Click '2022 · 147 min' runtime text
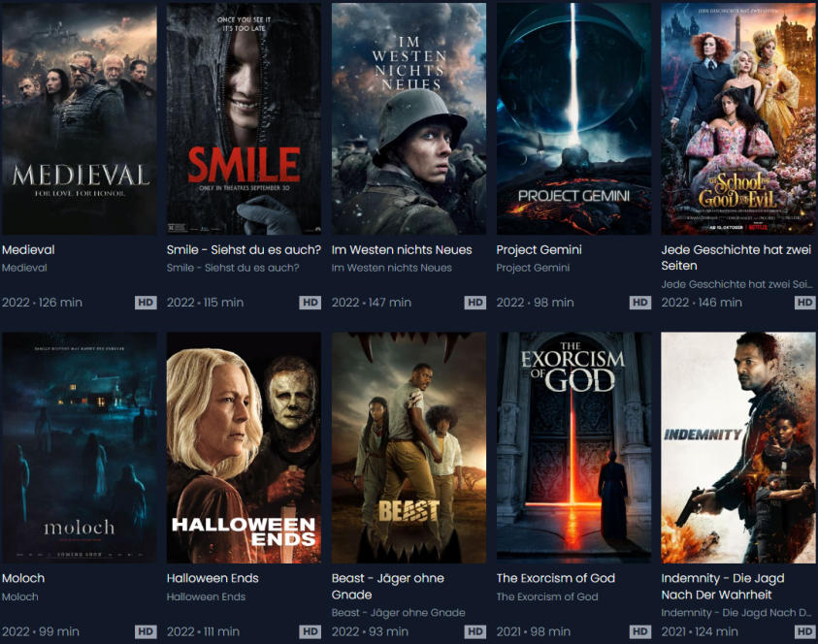The image size is (818, 644). click(x=372, y=303)
